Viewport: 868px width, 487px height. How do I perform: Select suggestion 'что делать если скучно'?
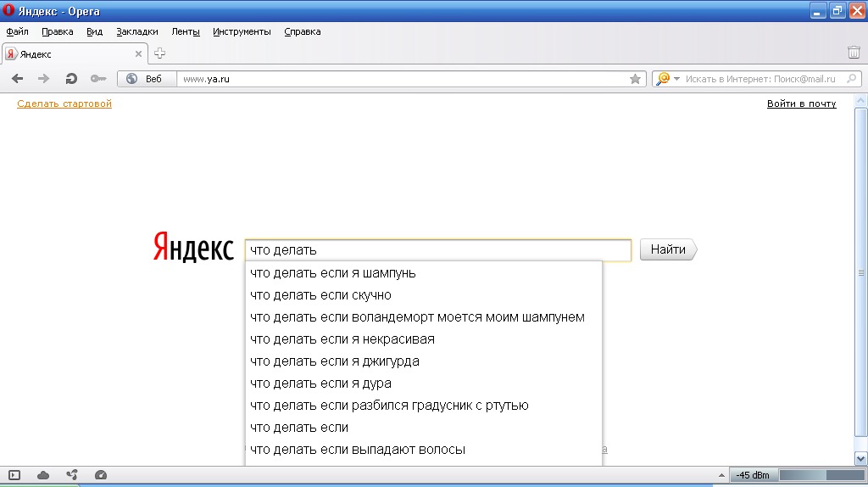[424, 295]
